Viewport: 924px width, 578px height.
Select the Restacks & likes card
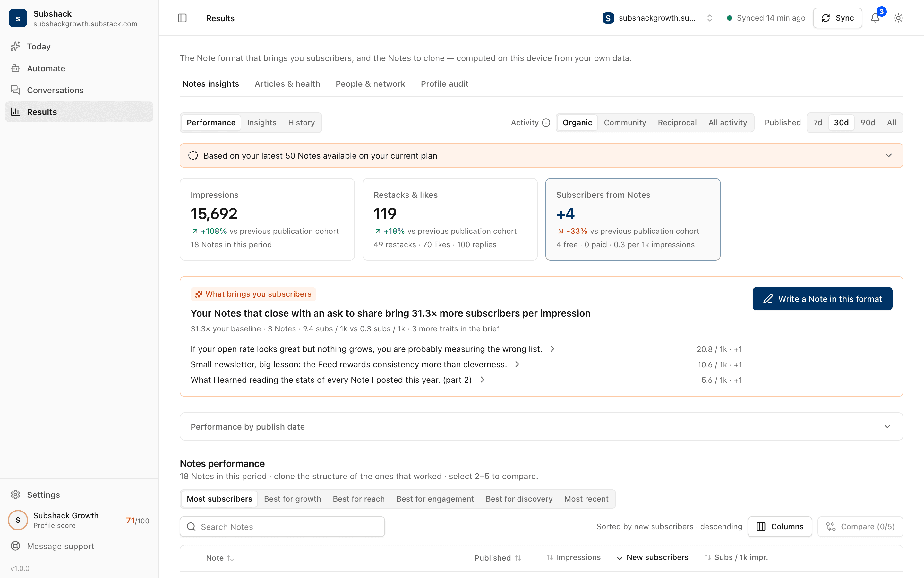coord(450,219)
